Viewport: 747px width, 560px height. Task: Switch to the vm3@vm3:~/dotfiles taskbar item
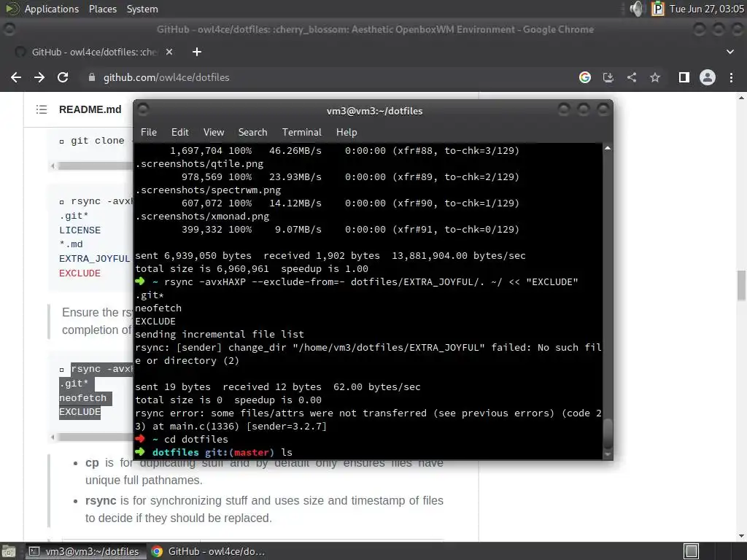pos(85,551)
